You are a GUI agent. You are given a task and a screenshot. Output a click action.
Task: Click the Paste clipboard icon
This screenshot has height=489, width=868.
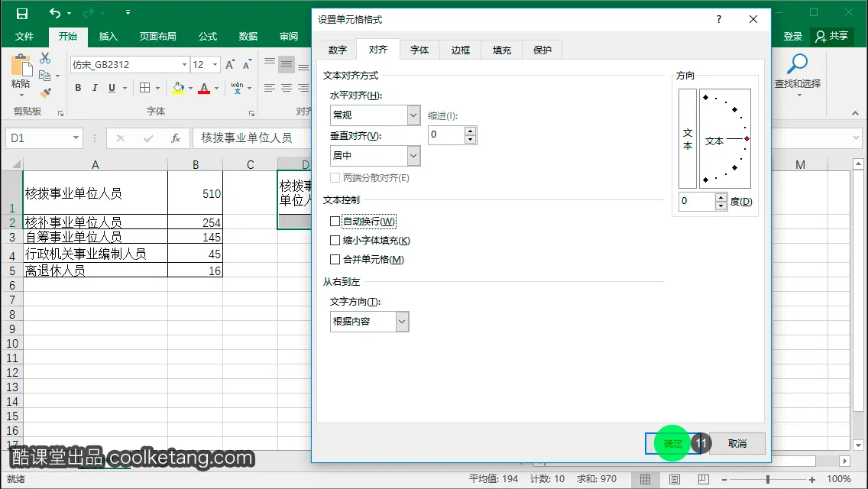point(21,65)
